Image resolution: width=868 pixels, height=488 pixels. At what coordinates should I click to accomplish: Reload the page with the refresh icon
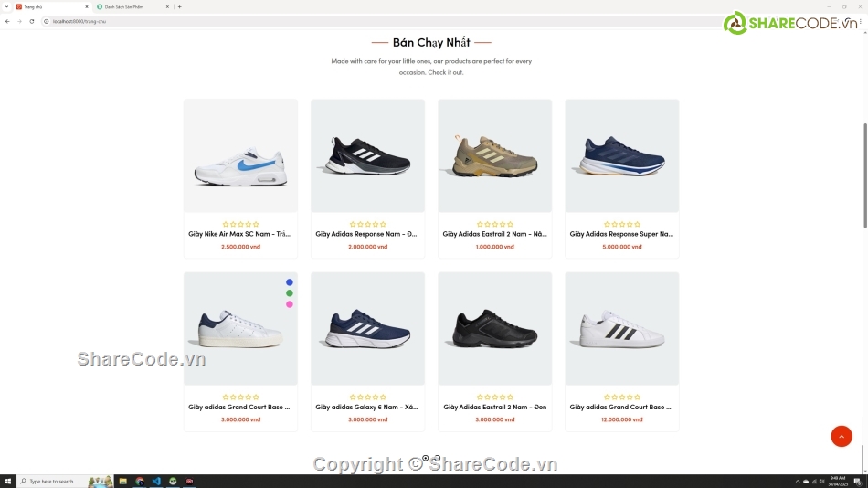tap(32, 21)
